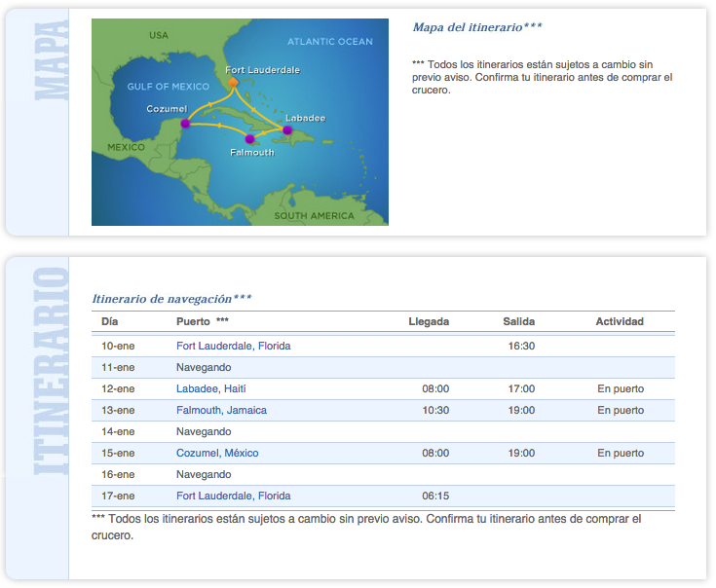Open Fort Lauderdale, Florida link for 10-ene
Viewport: 716px width, 588px height.
234,346
